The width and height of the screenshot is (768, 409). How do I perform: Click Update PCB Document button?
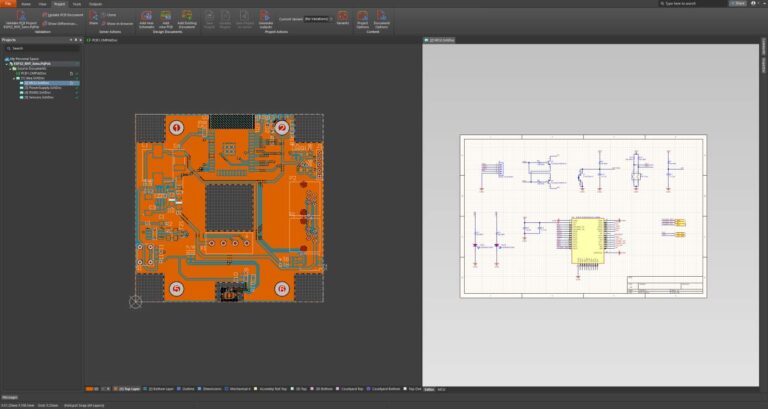[x=63, y=15]
